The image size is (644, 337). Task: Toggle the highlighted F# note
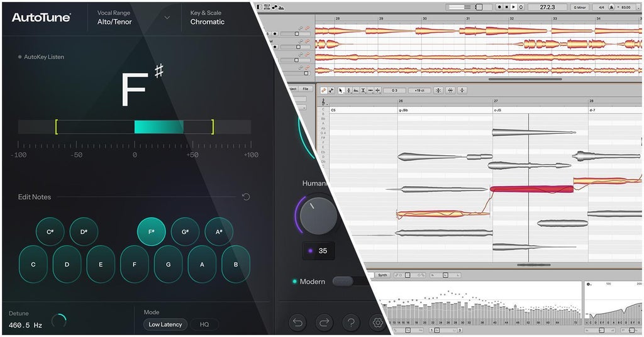[x=151, y=231]
